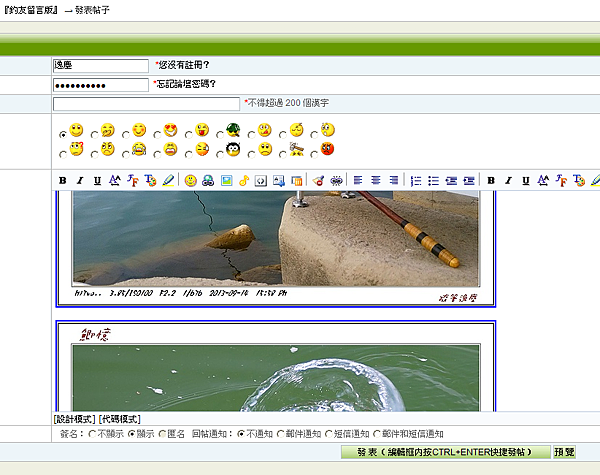Open first font size icon after Underline
Image resolution: width=600 pixels, height=475 pixels.
115,180
